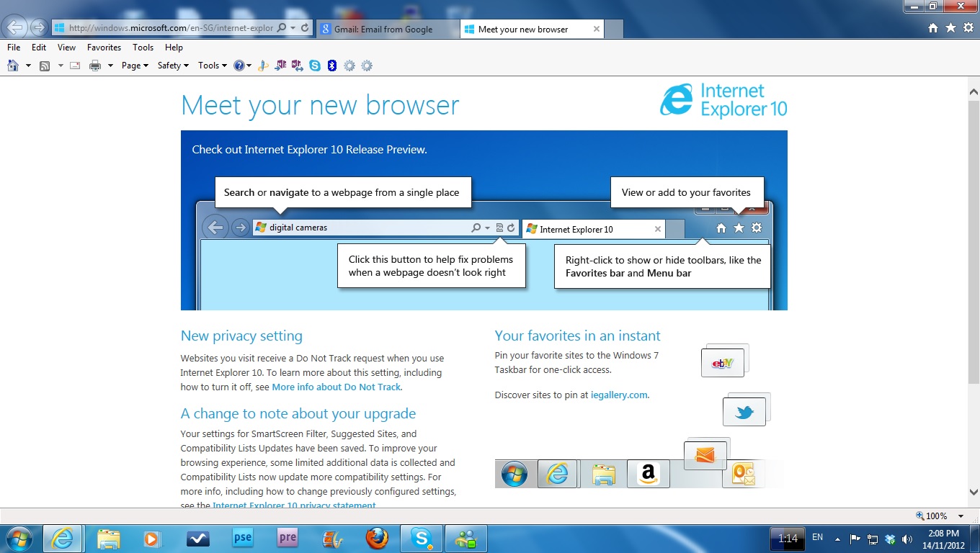
Task: Launch Windows Media Player from the taskbar
Action: (x=152, y=539)
